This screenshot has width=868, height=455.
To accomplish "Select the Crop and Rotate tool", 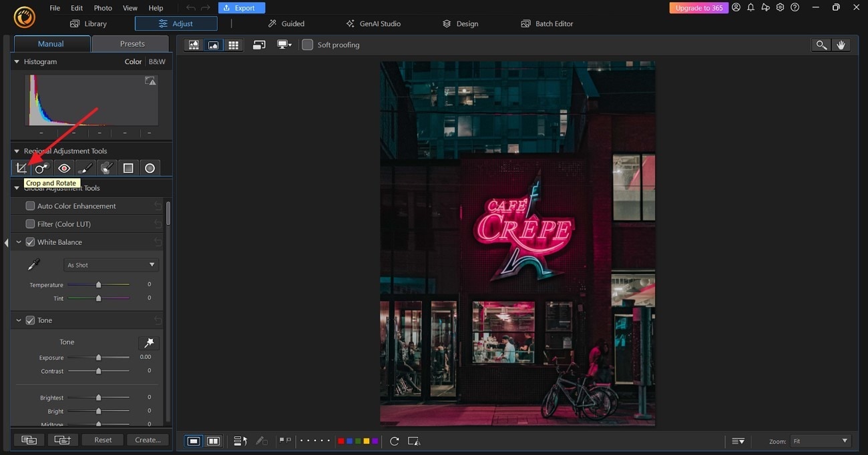I will [21, 168].
